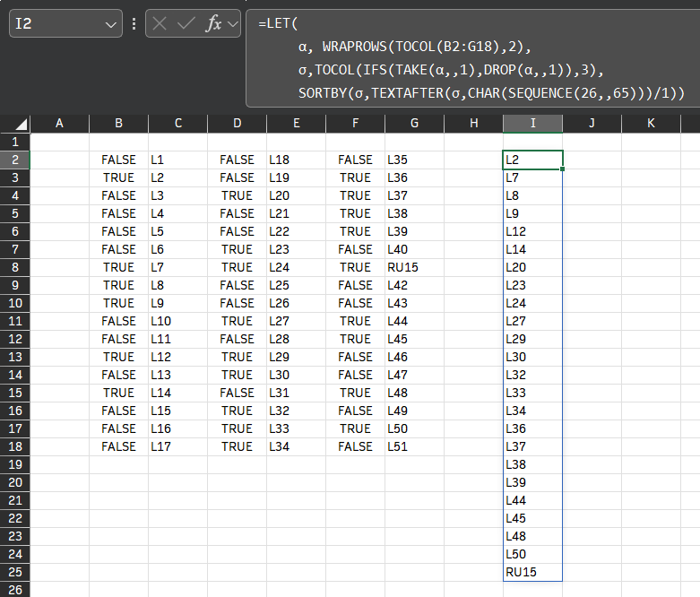Image resolution: width=700 pixels, height=597 pixels.
Task: Click cell D4 TRUE beside L20
Action: [x=237, y=195]
